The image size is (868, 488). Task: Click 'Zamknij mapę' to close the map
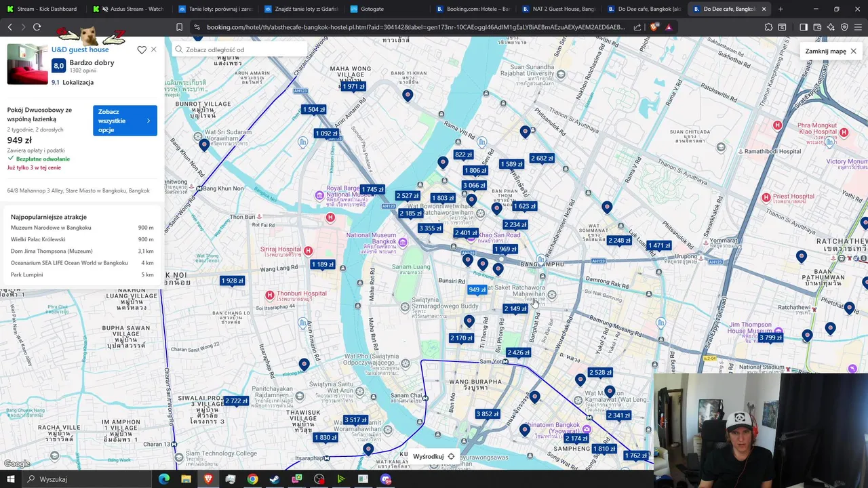coord(831,51)
